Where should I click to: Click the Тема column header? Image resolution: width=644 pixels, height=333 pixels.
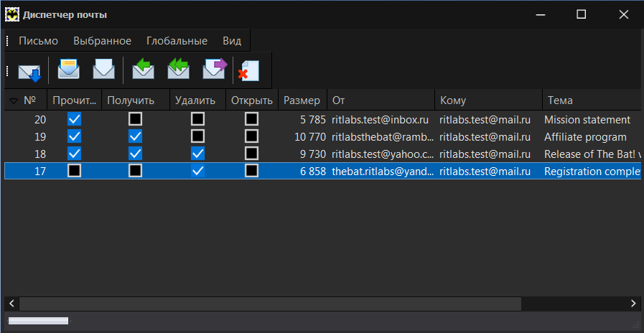click(592, 100)
